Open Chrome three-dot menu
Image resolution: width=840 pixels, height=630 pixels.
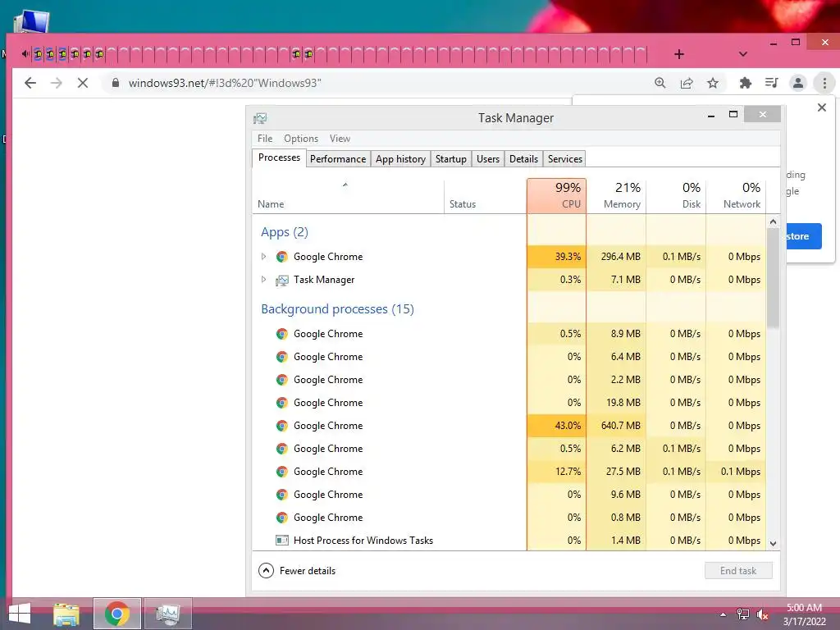[x=824, y=83]
